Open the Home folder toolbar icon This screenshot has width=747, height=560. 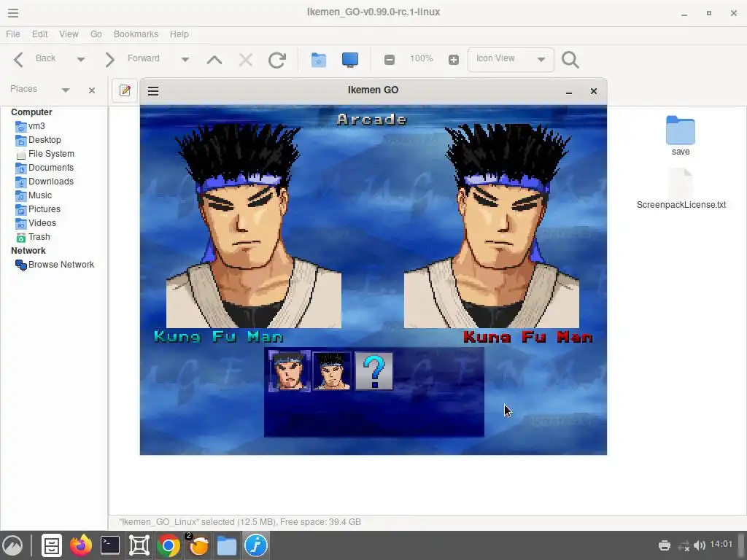(319, 60)
